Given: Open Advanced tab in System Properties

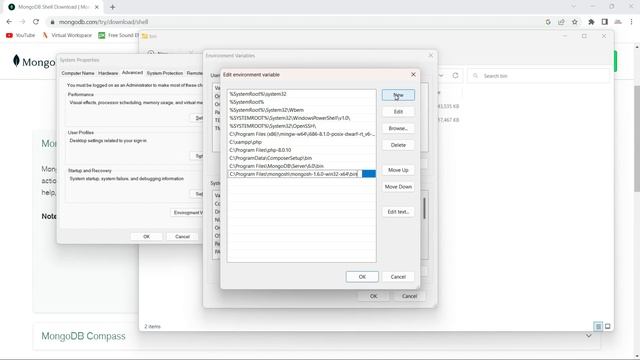Looking at the screenshot, I should tap(132, 73).
